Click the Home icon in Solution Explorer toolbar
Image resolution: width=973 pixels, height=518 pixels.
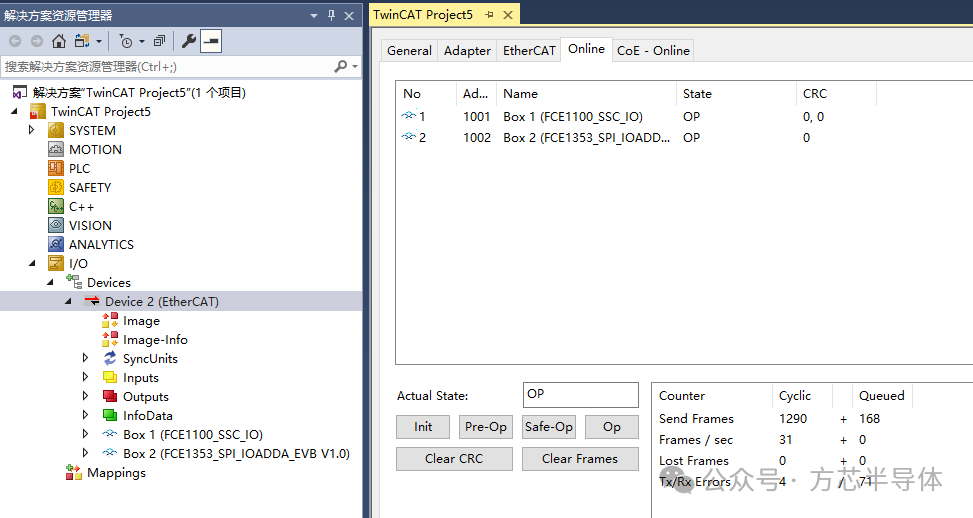coord(58,42)
